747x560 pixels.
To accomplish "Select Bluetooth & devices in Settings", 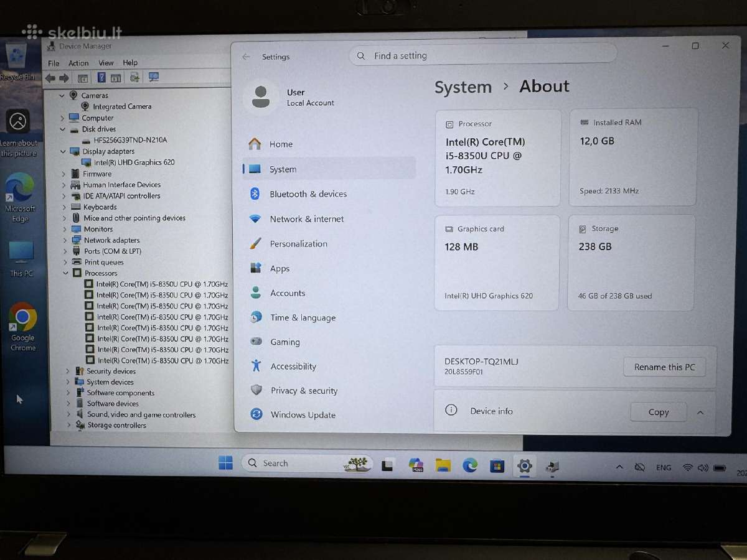I will point(297,194).
